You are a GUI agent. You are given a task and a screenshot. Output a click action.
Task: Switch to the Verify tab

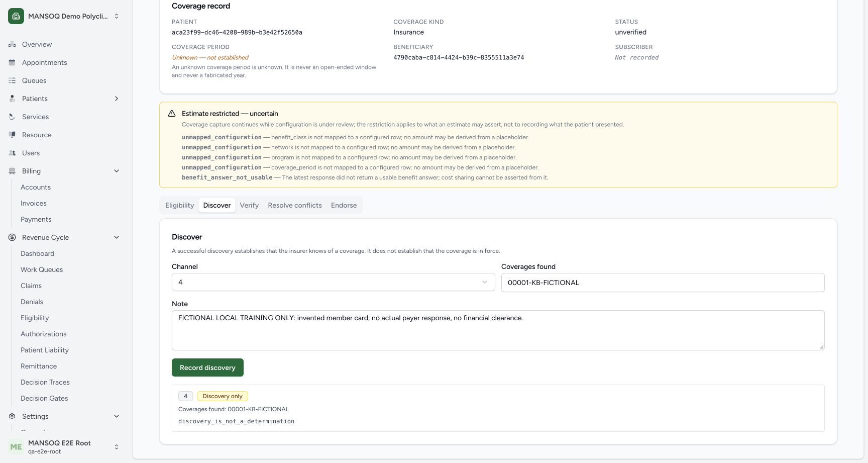[249, 205]
